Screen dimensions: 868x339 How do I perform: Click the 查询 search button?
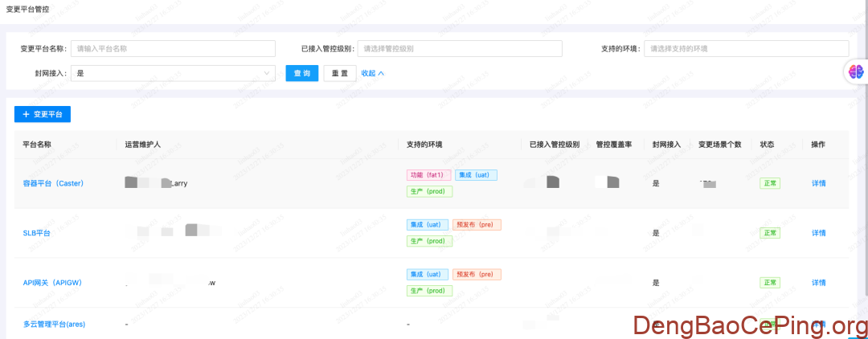click(x=301, y=73)
